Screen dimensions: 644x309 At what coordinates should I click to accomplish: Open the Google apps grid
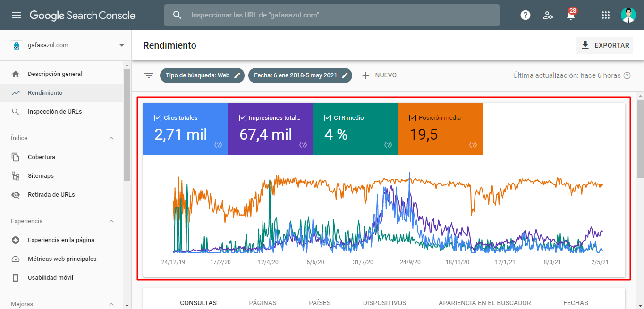click(606, 15)
